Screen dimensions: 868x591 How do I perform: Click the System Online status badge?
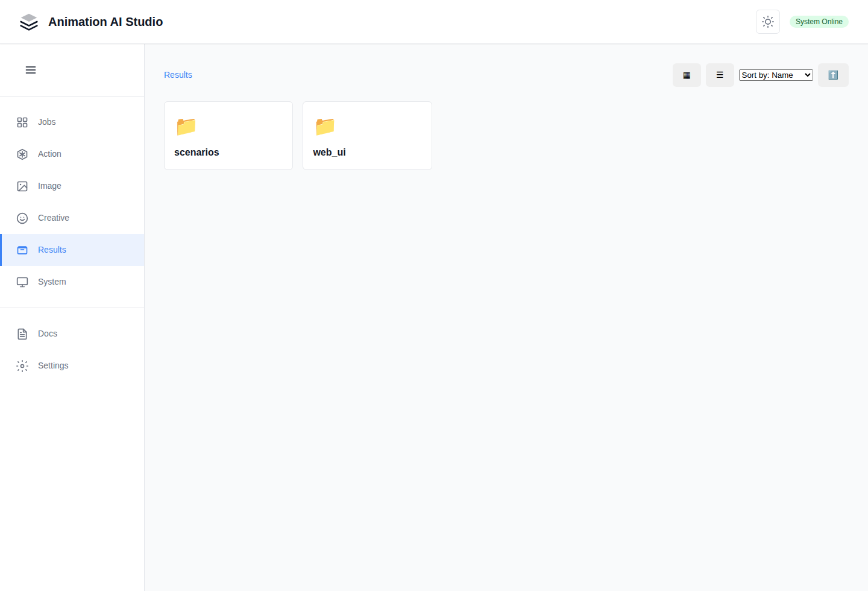819,22
